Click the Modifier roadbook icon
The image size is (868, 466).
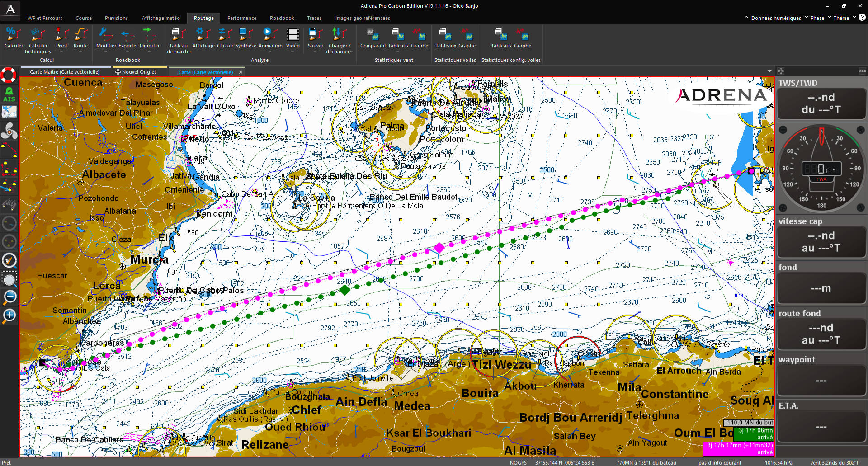pos(106,34)
